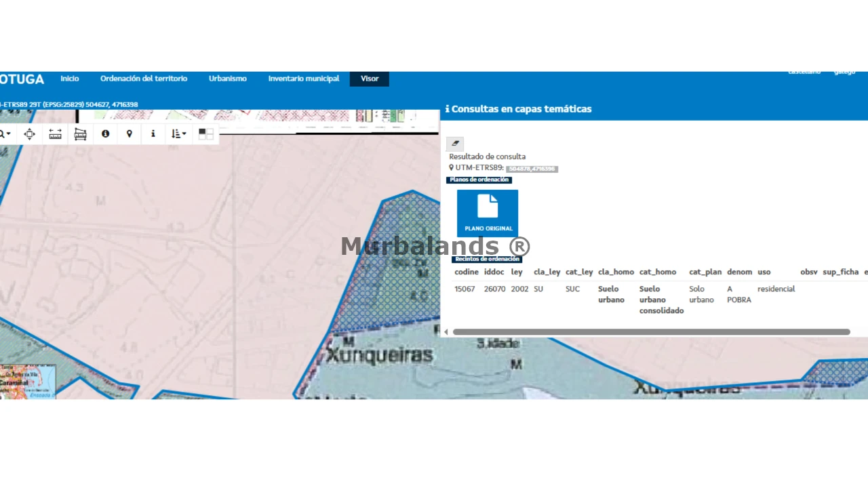Go to the Inicio menu

(70, 79)
